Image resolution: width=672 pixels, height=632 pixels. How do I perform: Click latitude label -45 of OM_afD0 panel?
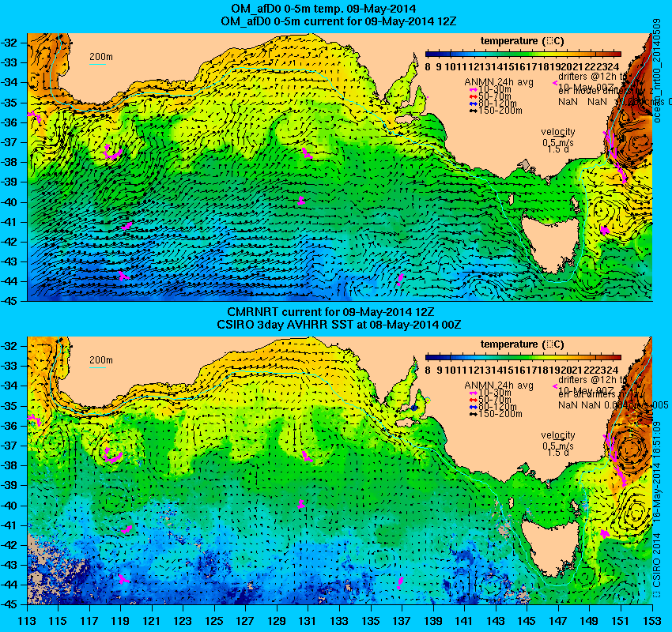click(x=9, y=301)
